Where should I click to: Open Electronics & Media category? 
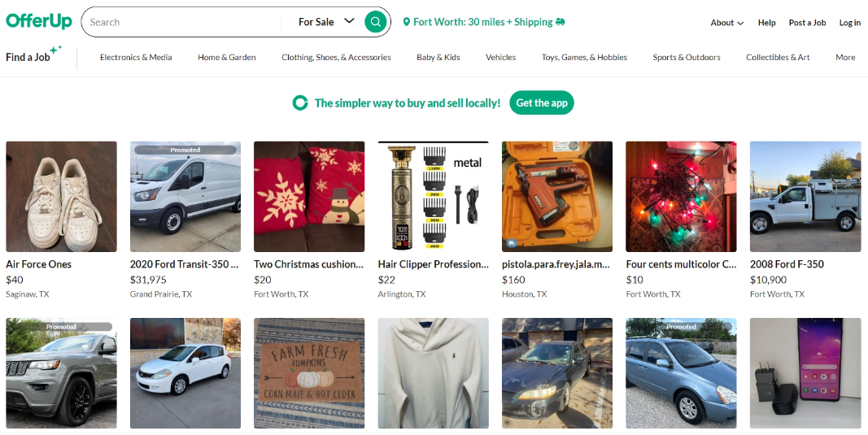pos(136,58)
